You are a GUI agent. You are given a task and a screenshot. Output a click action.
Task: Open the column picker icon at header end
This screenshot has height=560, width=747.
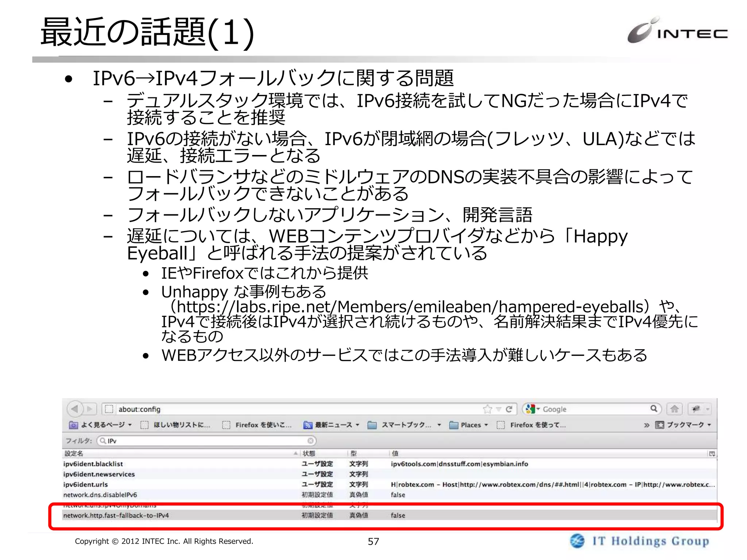pos(712,454)
